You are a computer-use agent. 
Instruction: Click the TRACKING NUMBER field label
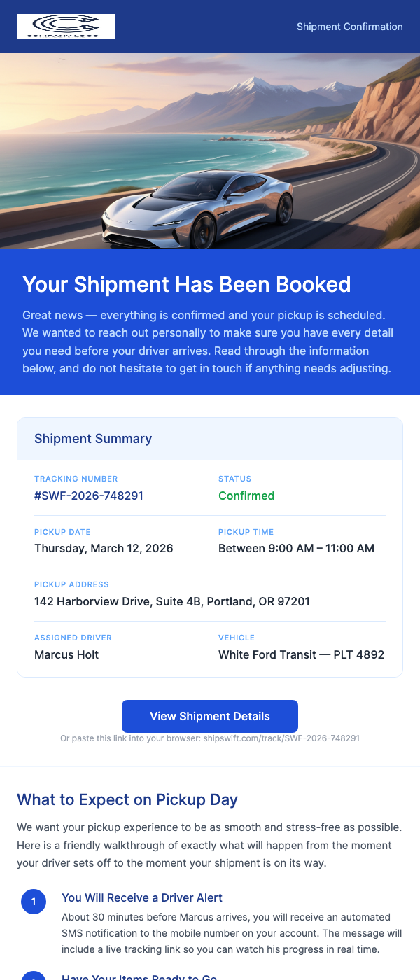[x=76, y=479]
